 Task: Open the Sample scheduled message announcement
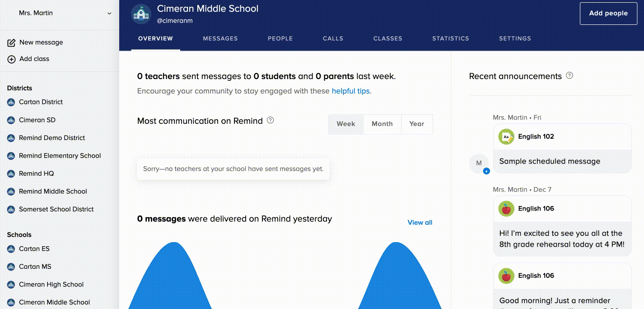[x=550, y=161]
